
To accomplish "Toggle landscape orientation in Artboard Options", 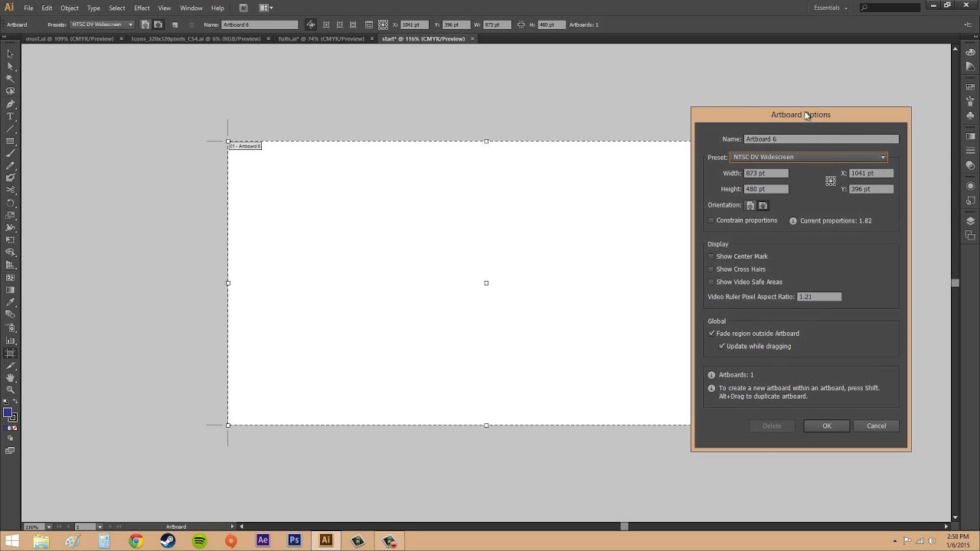I will [x=763, y=205].
